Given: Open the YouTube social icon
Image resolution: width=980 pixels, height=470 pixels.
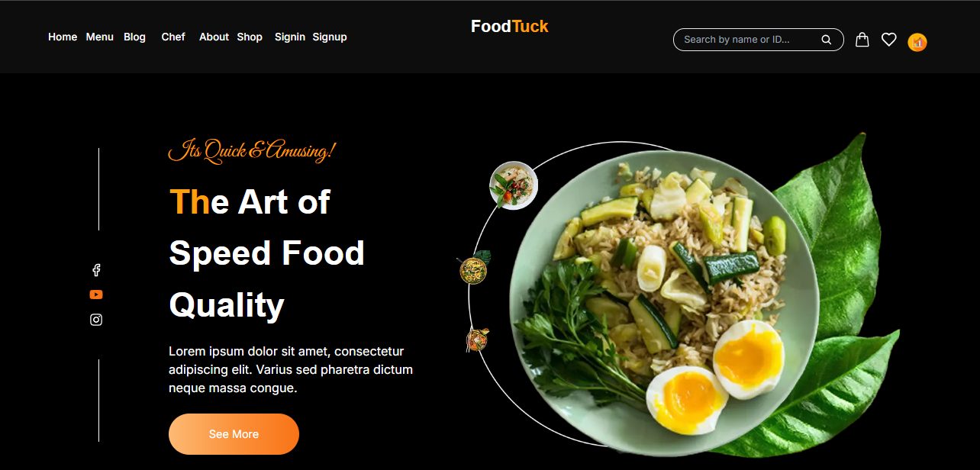Looking at the screenshot, I should (x=96, y=295).
